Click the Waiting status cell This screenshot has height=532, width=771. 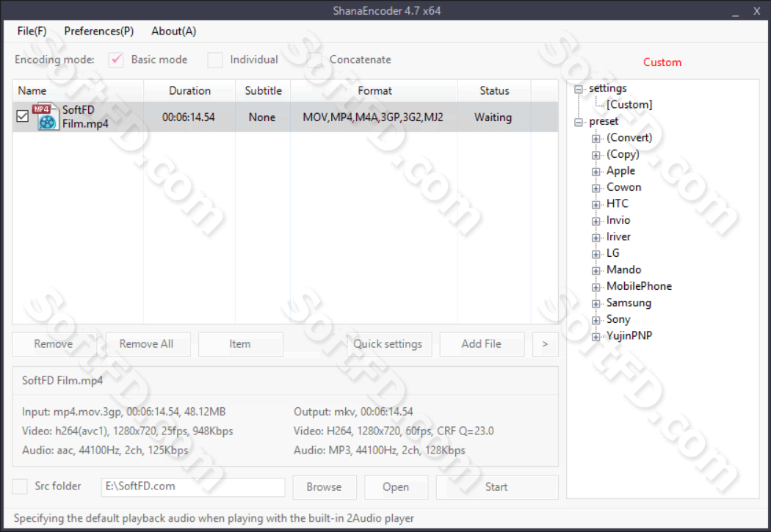(x=493, y=117)
